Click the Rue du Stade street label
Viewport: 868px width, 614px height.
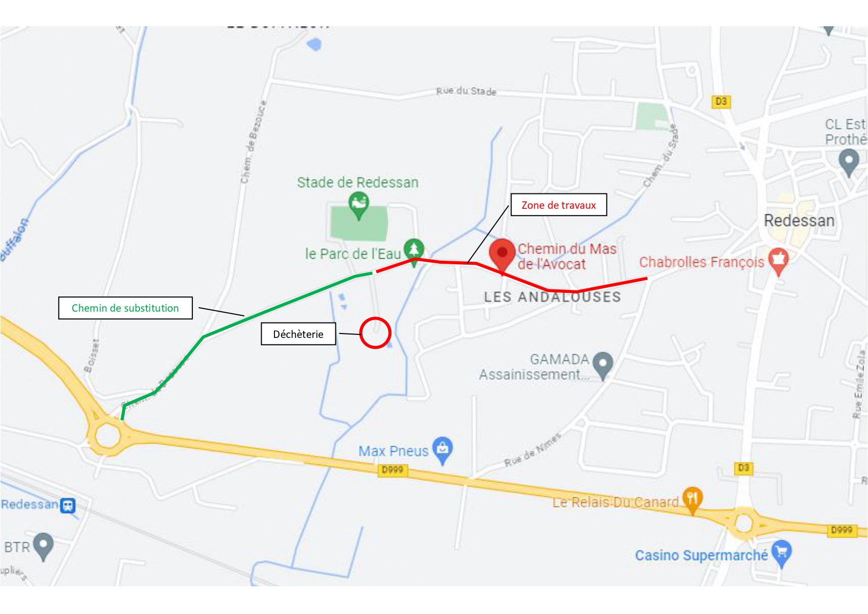466,91
